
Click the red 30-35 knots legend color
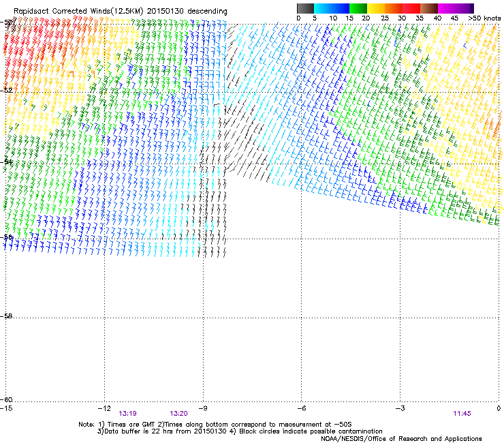(x=411, y=8)
